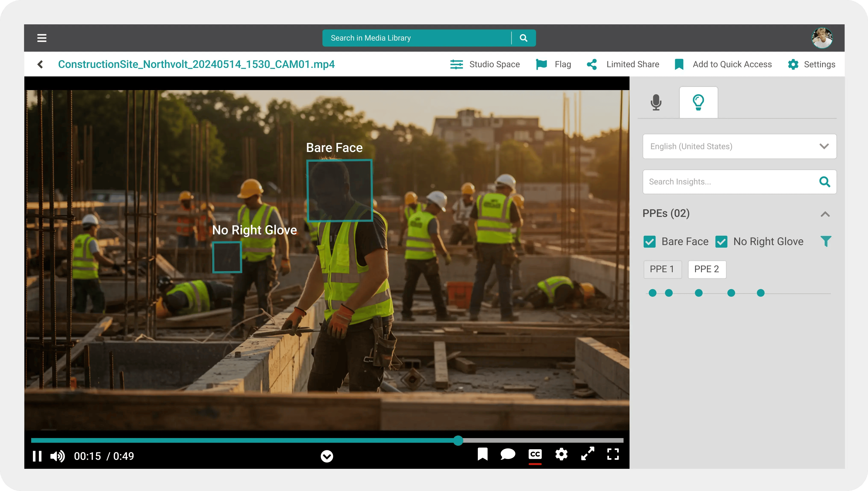
Task: Expand the round chevron-down player button
Action: [327, 456]
